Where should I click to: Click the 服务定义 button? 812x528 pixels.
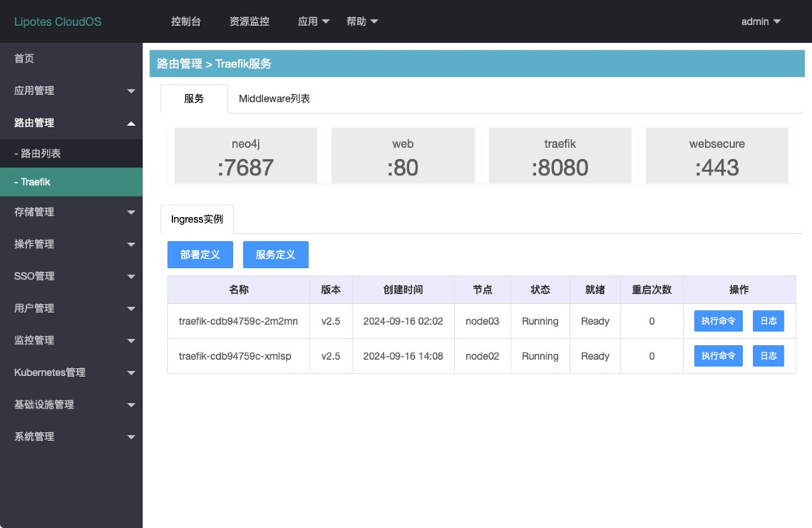[275, 254]
